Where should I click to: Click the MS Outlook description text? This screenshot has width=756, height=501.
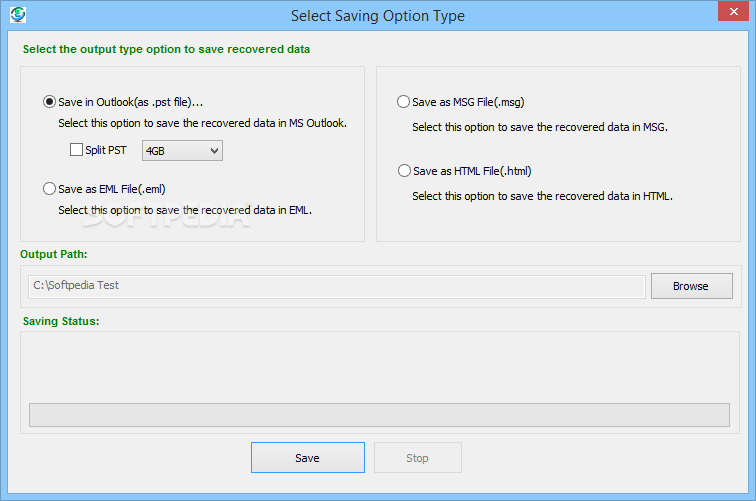point(202,124)
